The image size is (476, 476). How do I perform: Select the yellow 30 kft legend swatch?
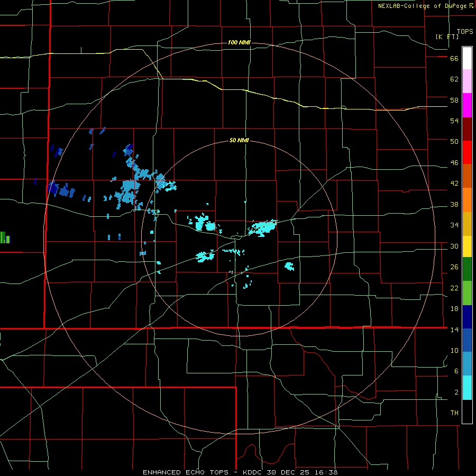pyautogui.click(x=467, y=246)
